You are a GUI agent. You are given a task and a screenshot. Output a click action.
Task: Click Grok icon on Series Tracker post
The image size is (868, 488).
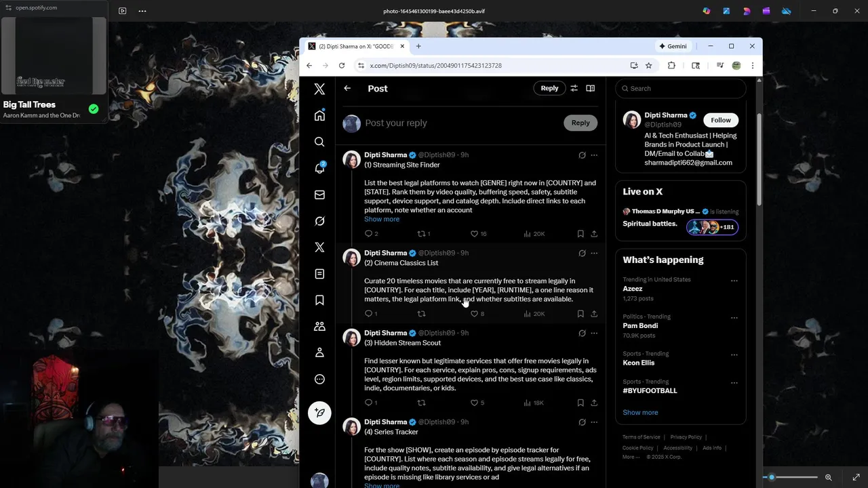click(x=582, y=422)
